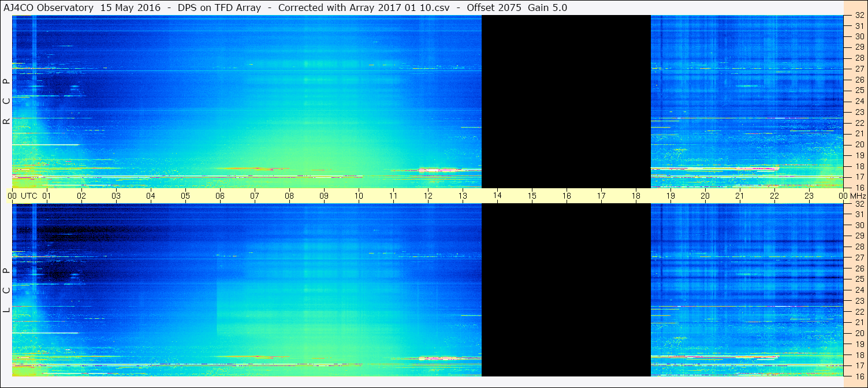Click the 16 MHz tick on lower scale

859,376
